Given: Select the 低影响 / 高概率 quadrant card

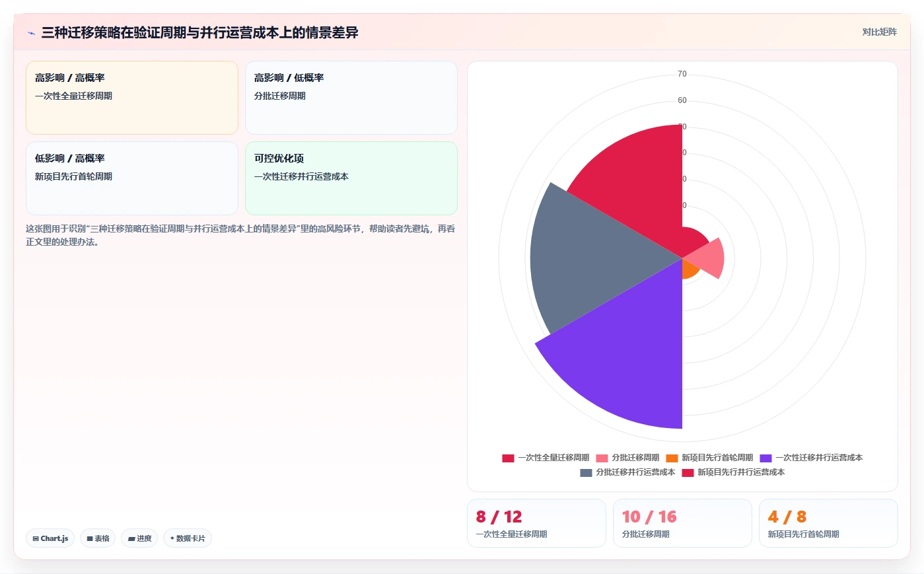Looking at the screenshot, I should (132, 178).
